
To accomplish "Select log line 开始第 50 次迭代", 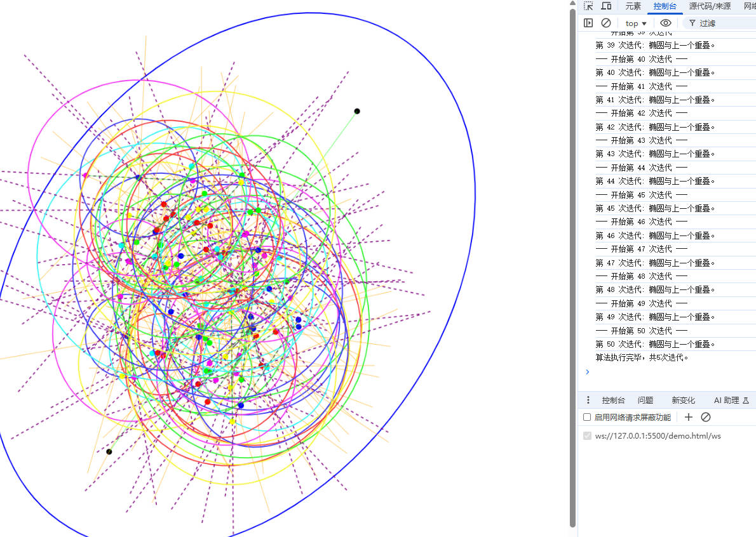I will [x=642, y=330].
